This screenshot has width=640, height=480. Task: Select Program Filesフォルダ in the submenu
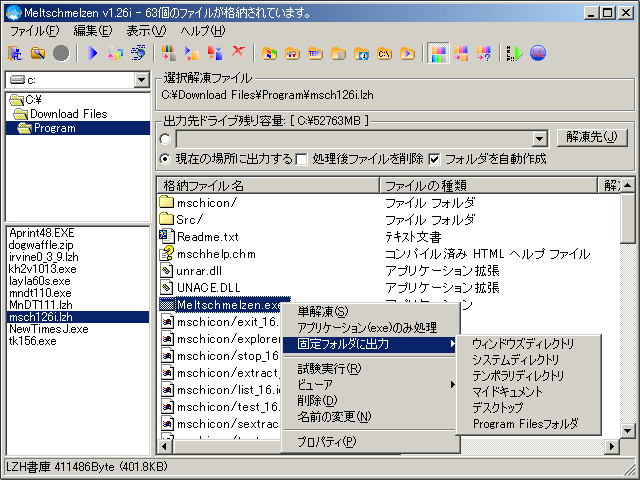tap(528, 424)
